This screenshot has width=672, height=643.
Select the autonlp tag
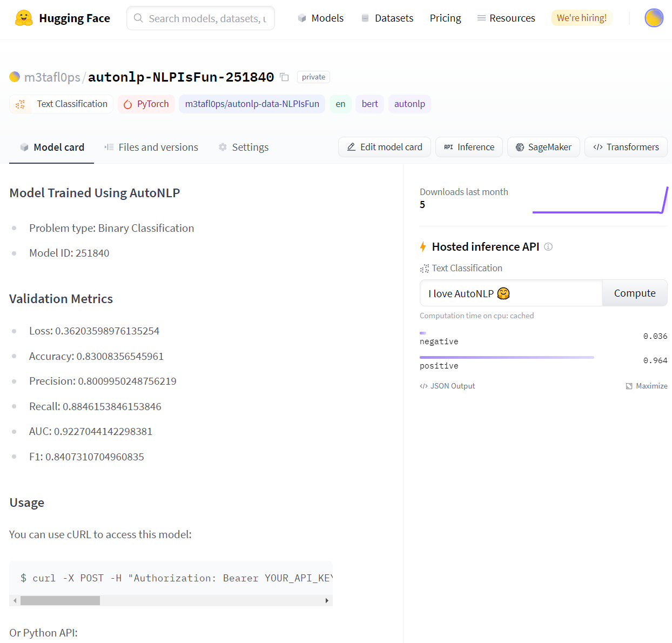(409, 104)
